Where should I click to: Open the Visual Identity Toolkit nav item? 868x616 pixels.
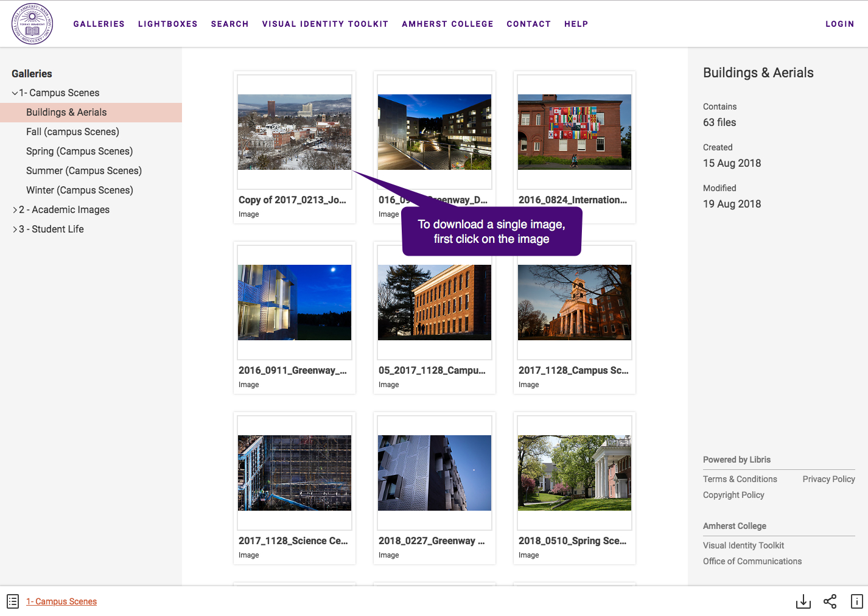[325, 24]
